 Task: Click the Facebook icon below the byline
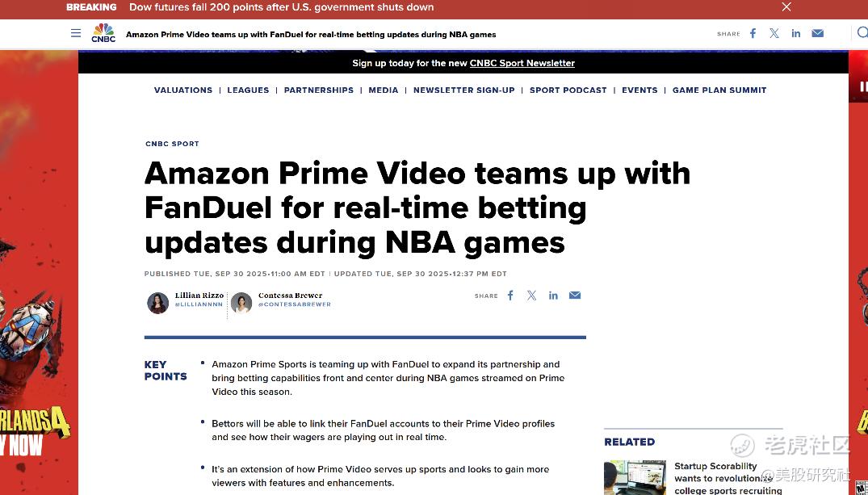[x=510, y=295]
